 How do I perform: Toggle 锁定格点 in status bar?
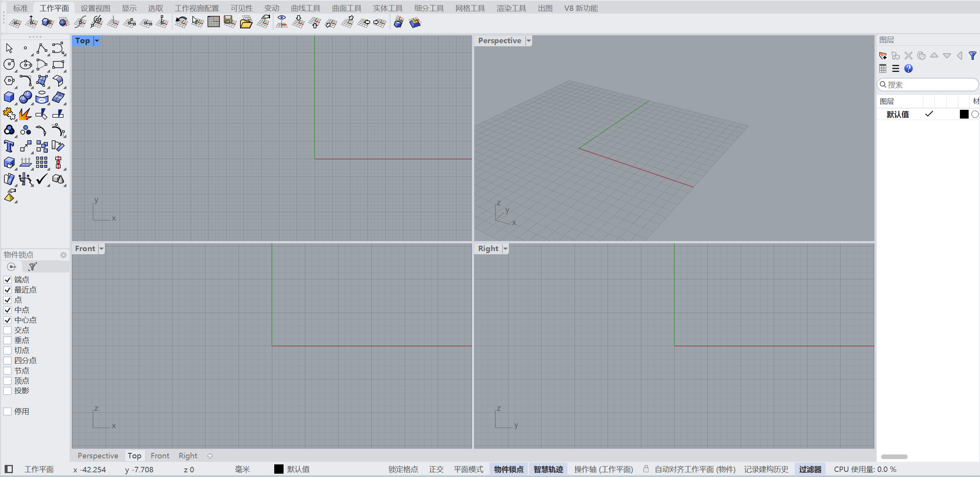(403, 469)
